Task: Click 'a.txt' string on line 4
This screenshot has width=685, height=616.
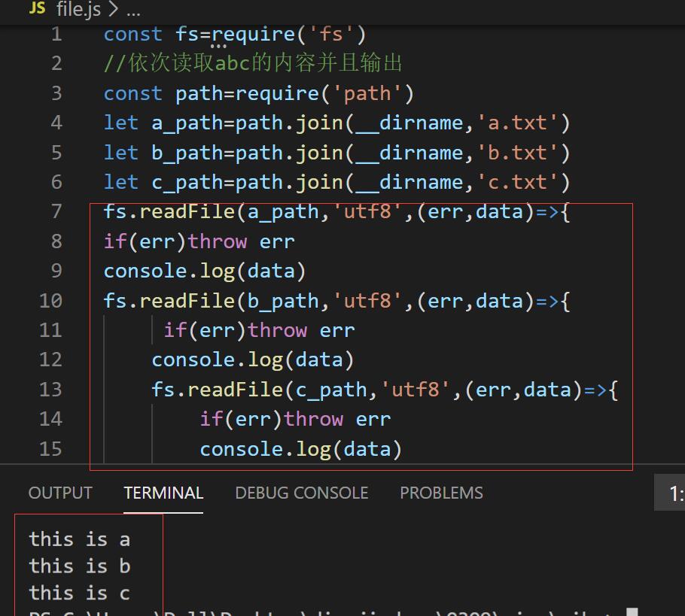Action: pos(516,123)
